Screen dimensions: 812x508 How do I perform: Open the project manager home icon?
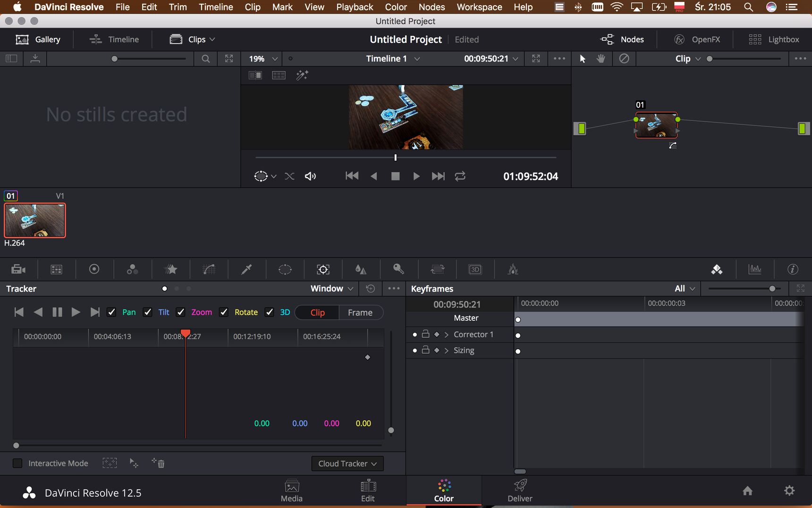[747, 491]
